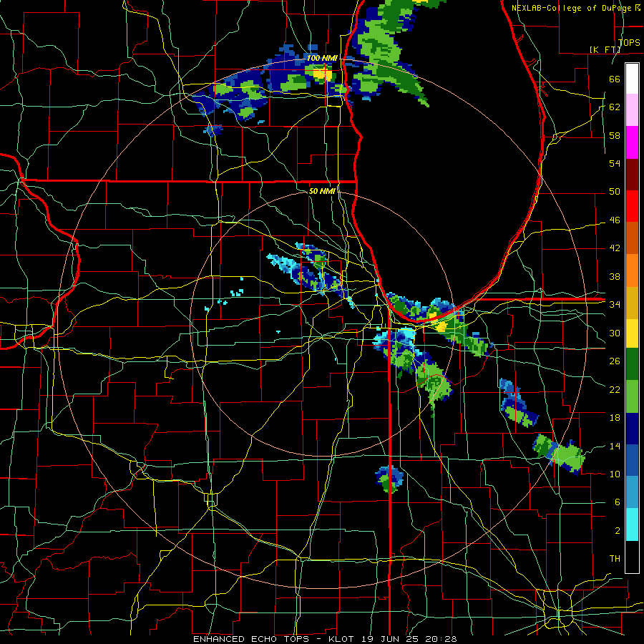
Task: Click the 22 legend value
Action: pyautogui.click(x=615, y=389)
